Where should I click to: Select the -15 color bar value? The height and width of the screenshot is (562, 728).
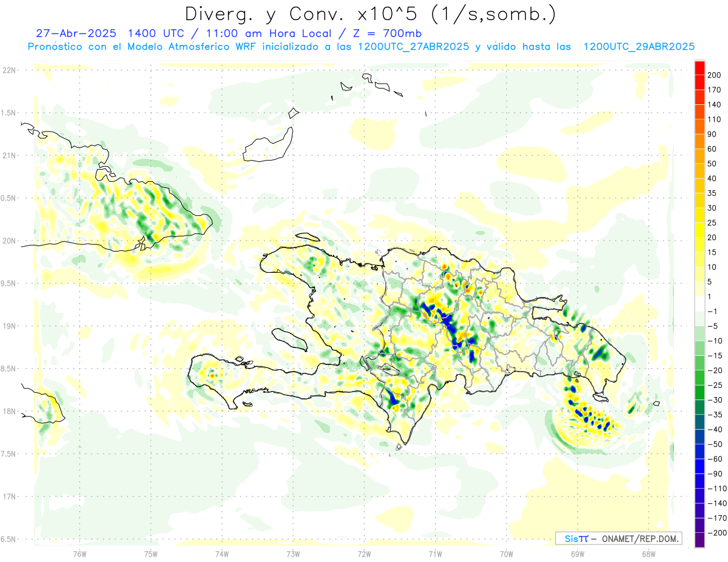(715, 356)
